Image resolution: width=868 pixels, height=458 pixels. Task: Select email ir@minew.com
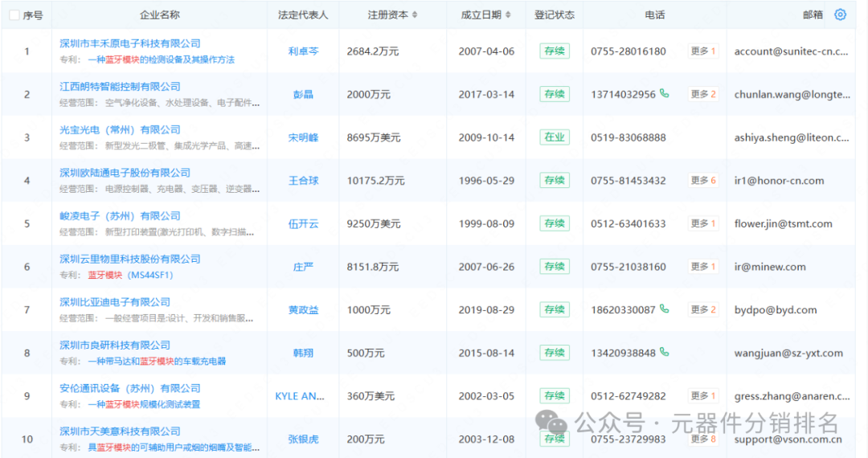769,267
